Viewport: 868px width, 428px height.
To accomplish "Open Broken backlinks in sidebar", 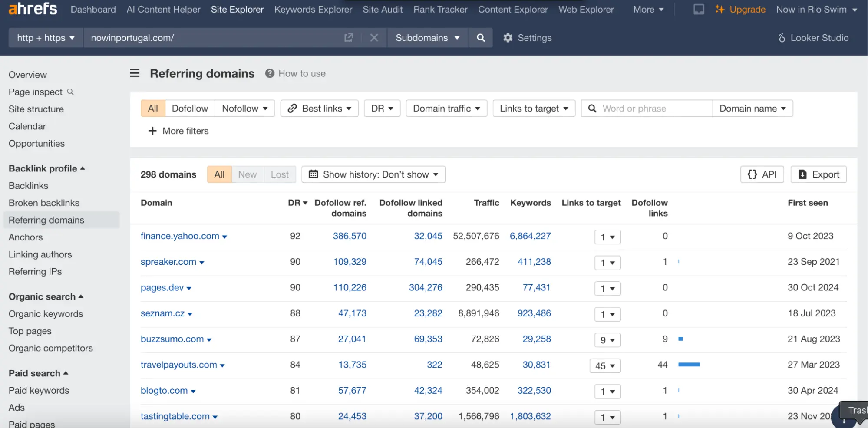I will pyautogui.click(x=44, y=203).
